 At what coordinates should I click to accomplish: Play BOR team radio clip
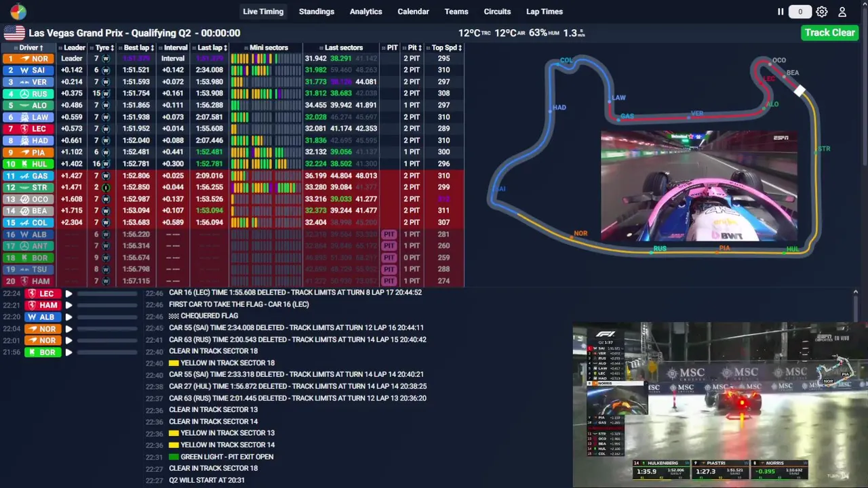68,352
